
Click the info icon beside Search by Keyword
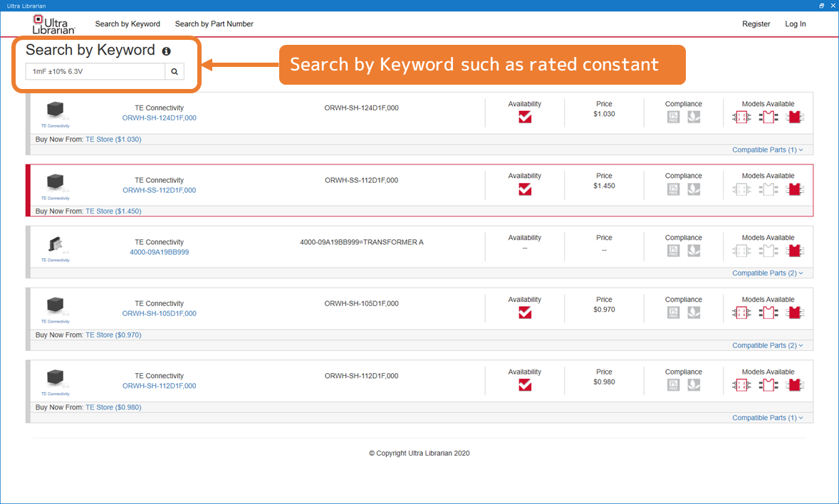(x=166, y=51)
